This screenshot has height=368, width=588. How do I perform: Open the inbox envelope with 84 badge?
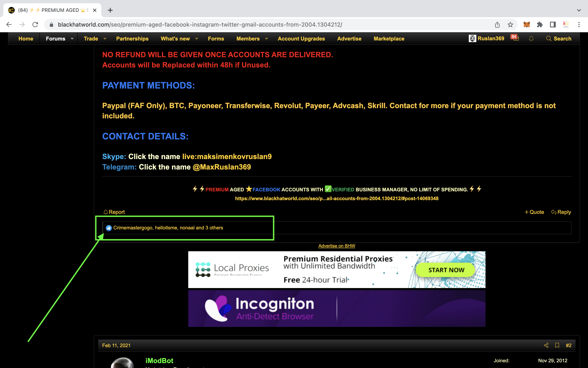515,38
